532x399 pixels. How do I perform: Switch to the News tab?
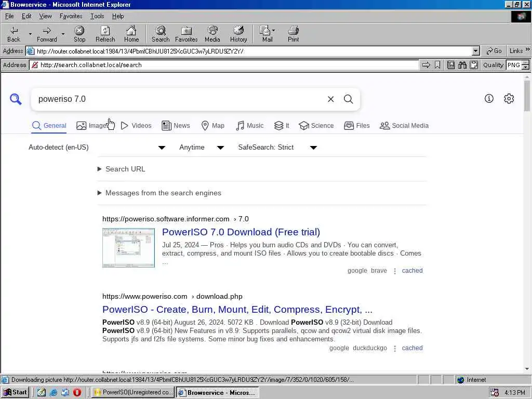click(x=176, y=126)
